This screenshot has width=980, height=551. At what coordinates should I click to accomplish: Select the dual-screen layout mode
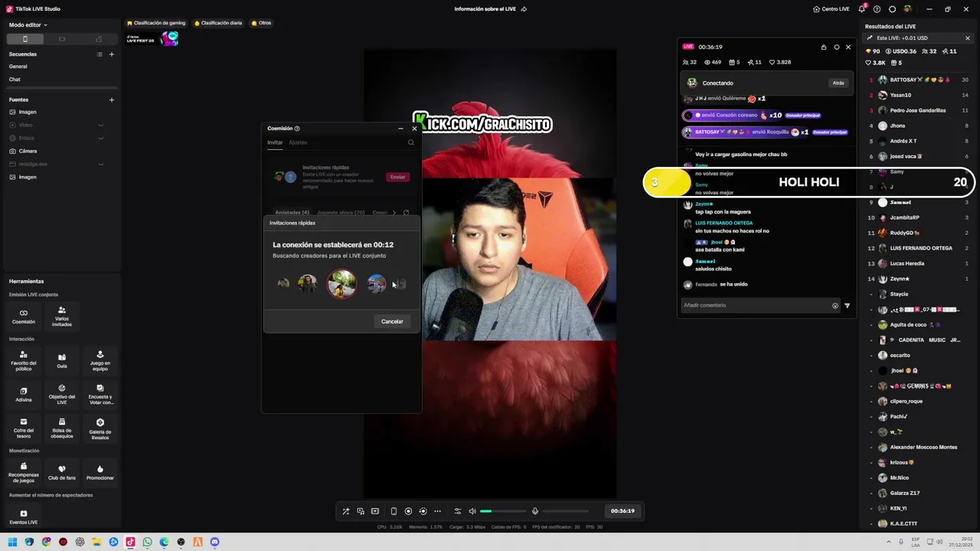[99, 39]
